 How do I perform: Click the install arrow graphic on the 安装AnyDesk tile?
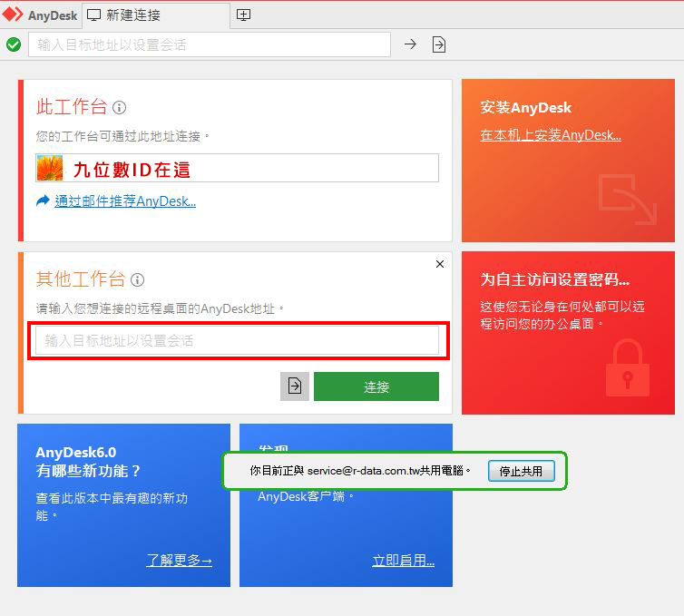click(x=627, y=200)
